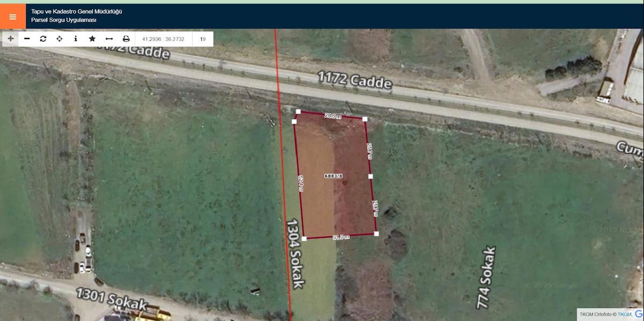Click the parcel's bottom-right corner vertex
Screen dimensions: 644x321
click(376, 234)
